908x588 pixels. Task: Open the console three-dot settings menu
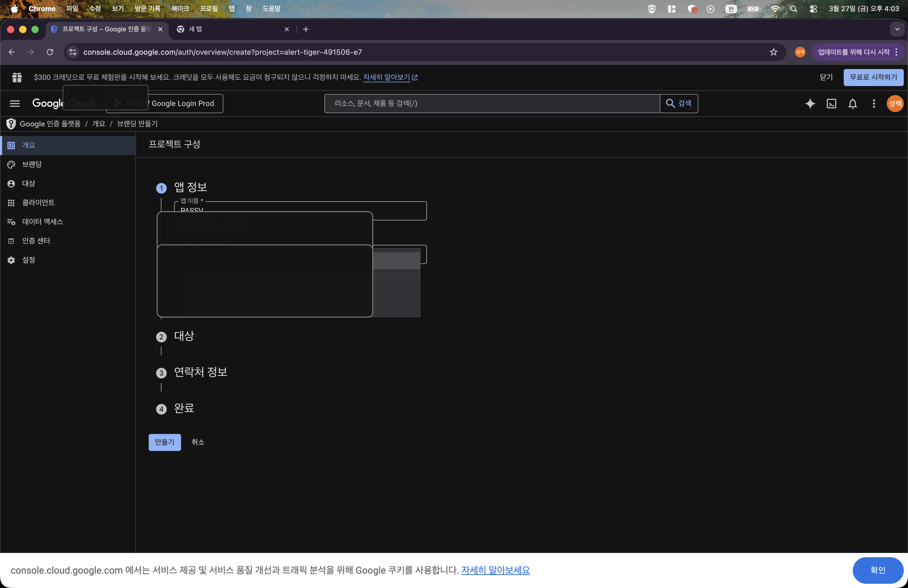coord(874,103)
